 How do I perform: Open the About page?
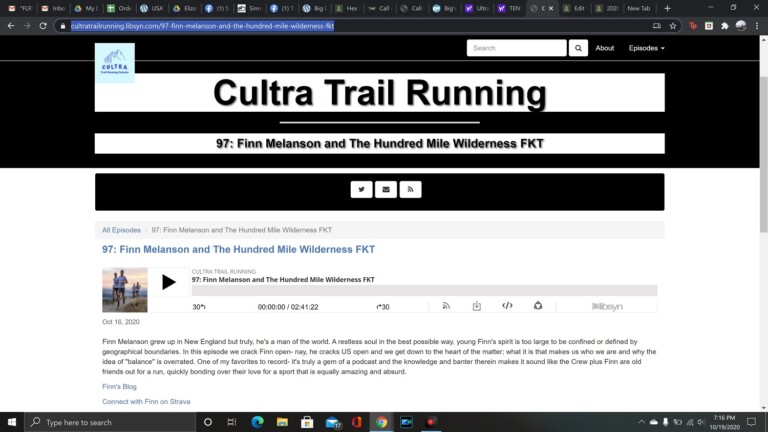(x=605, y=48)
